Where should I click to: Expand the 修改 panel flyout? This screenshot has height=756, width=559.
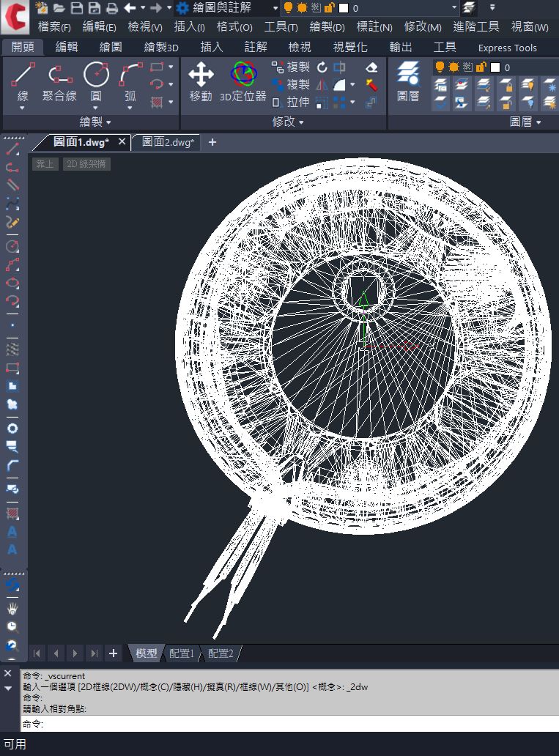coord(288,122)
